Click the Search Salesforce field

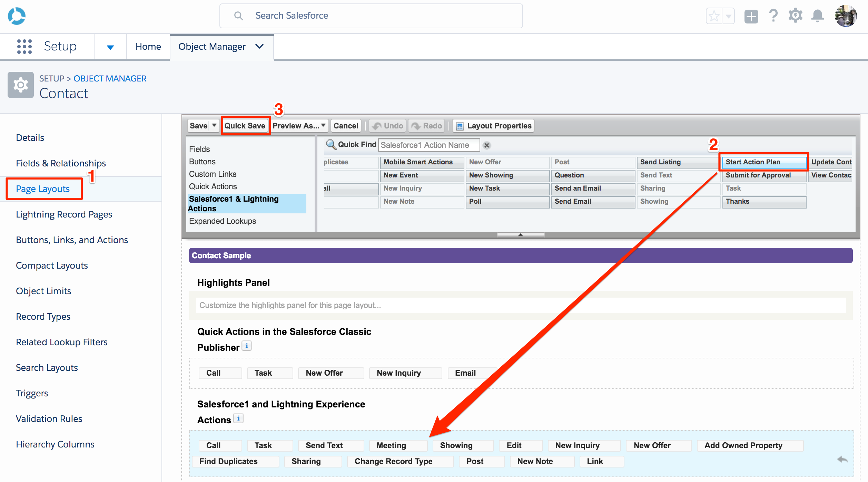point(371,16)
